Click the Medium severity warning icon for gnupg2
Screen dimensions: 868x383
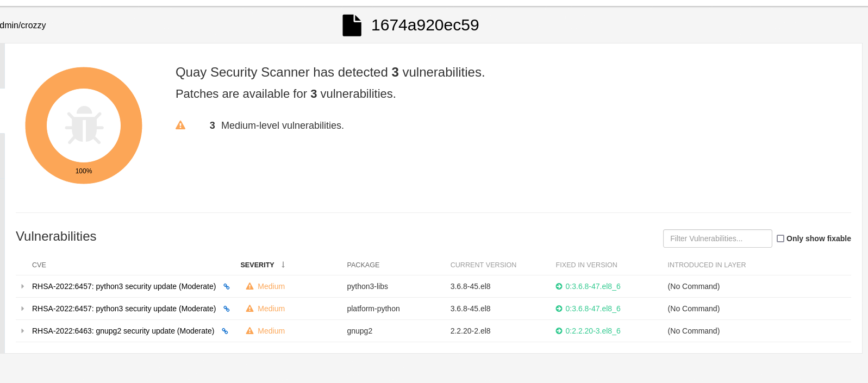[x=249, y=331]
